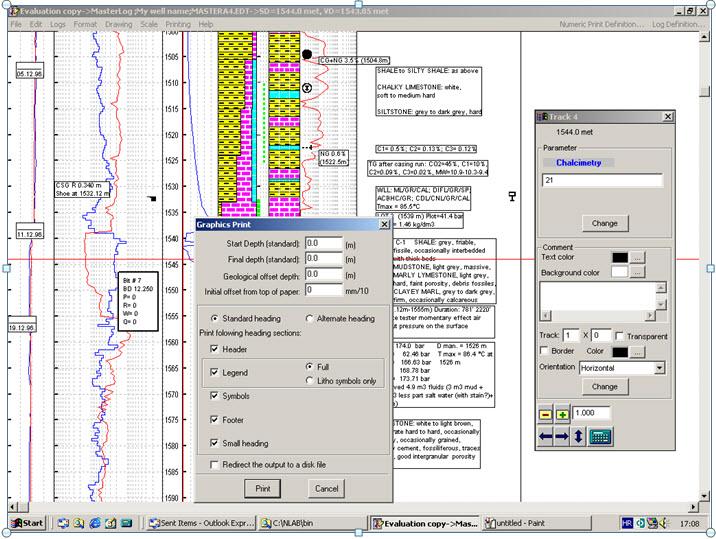Click the black Text color swatch
The height and width of the screenshot is (539, 716).
(x=619, y=257)
